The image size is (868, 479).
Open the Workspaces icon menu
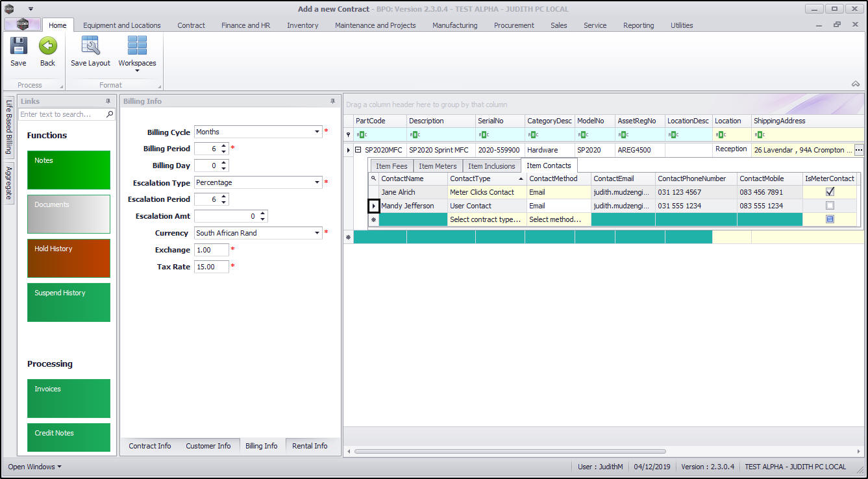coord(137,46)
